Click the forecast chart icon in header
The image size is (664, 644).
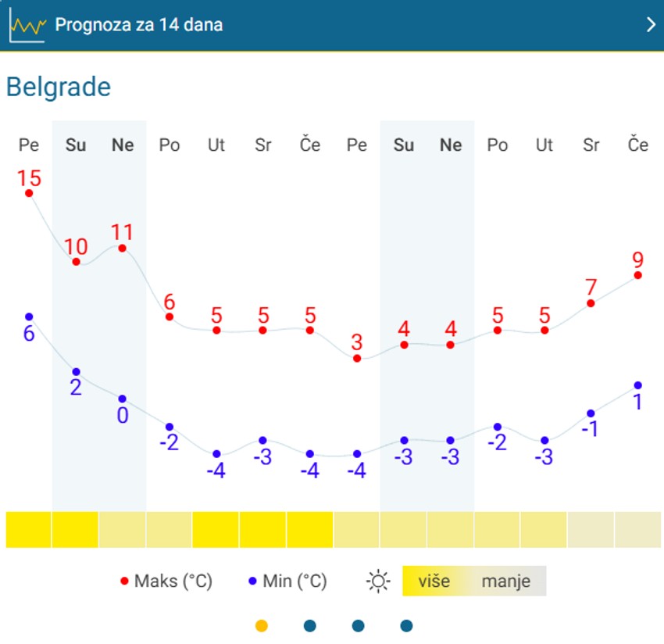click(27, 25)
